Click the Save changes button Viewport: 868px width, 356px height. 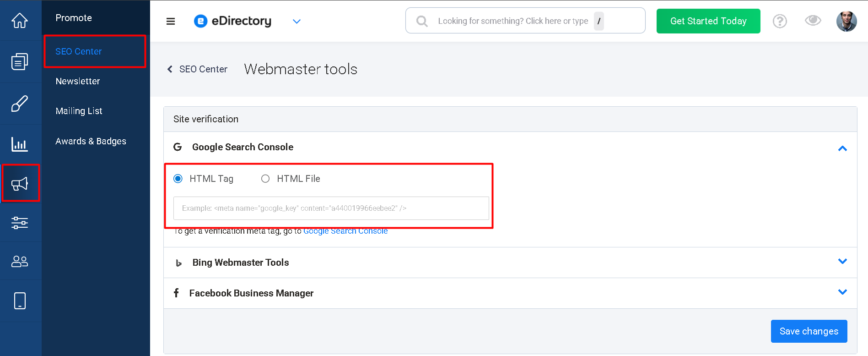click(809, 331)
